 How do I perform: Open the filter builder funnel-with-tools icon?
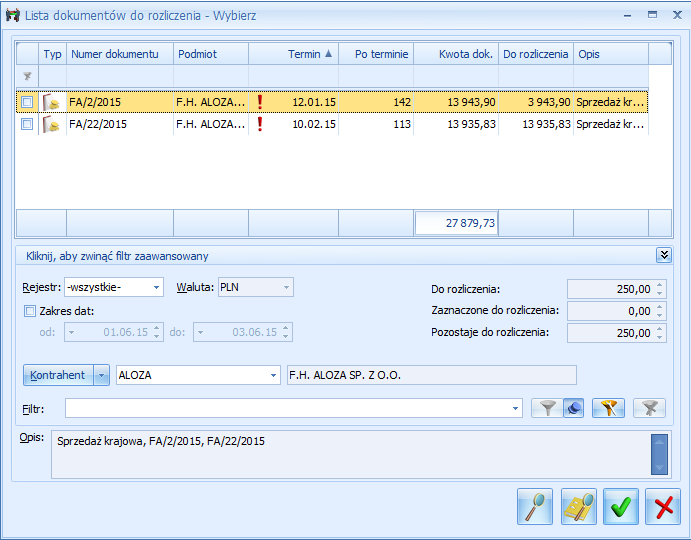[x=608, y=408]
